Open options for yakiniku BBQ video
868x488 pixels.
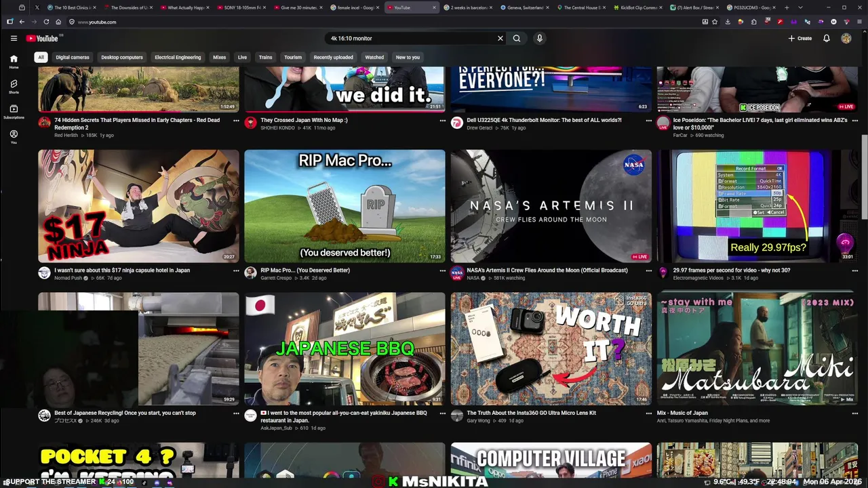point(442,413)
